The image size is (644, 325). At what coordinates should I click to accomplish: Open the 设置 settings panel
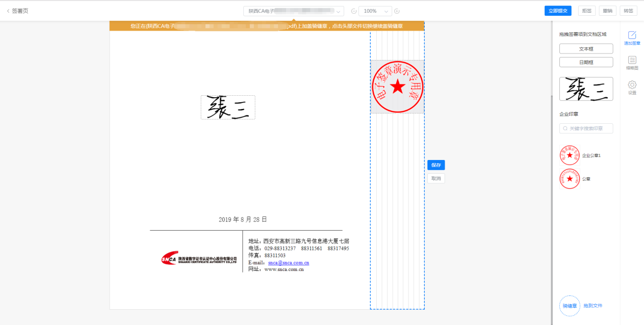point(632,88)
